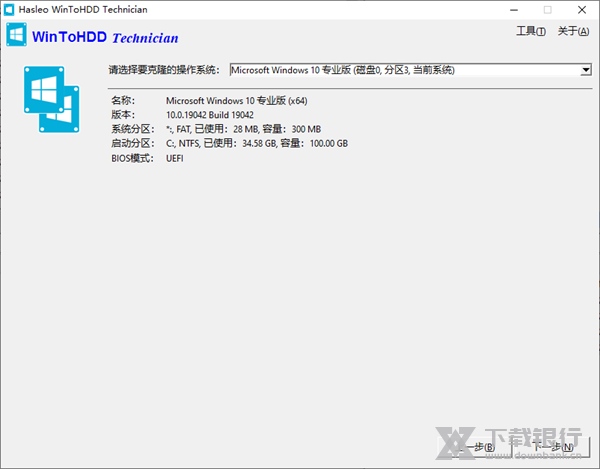The image size is (600, 469).
Task: Click the system partition FAT 300 MB line
Action: point(243,129)
